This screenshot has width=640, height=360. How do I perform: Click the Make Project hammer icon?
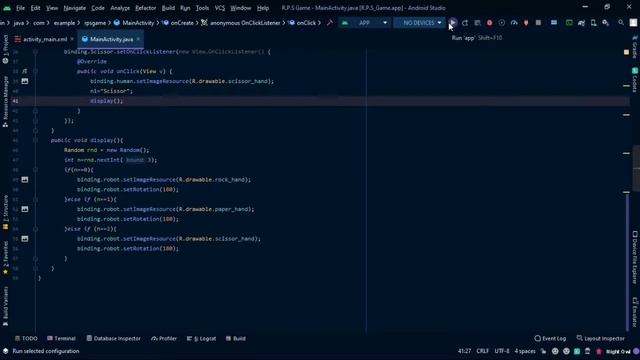coord(330,23)
